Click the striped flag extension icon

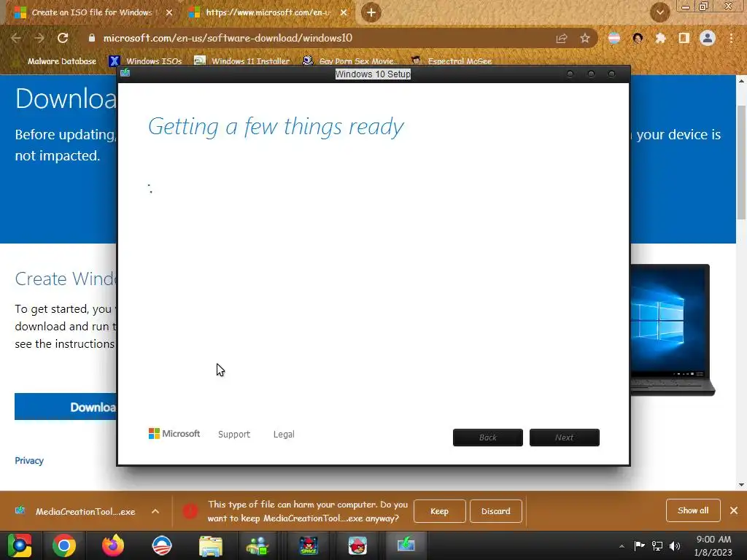click(614, 38)
